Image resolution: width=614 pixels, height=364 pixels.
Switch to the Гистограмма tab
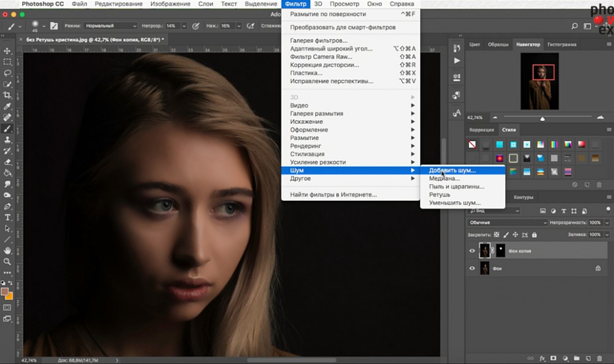(562, 45)
